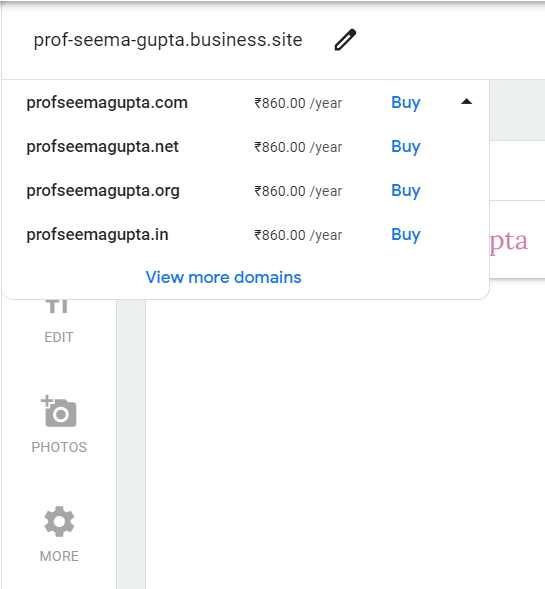Buy the profseemagupta.com domain
The width and height of the screenshot is (545, 589).
(406, 103)
